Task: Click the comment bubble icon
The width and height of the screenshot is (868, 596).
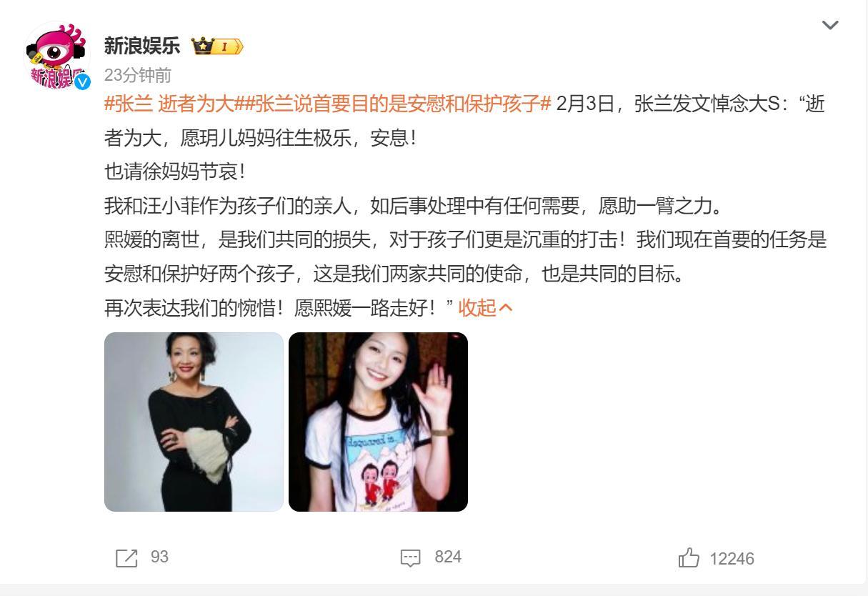Action: click(x=411, y=557)
